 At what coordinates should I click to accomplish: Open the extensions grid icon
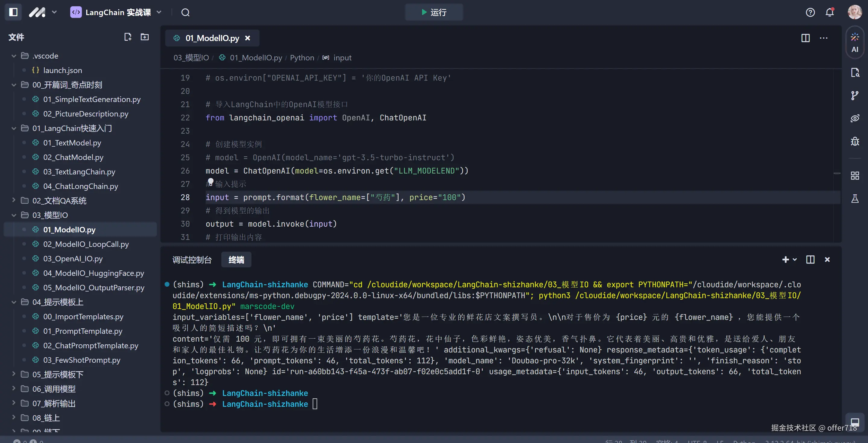tap(854, 176)
